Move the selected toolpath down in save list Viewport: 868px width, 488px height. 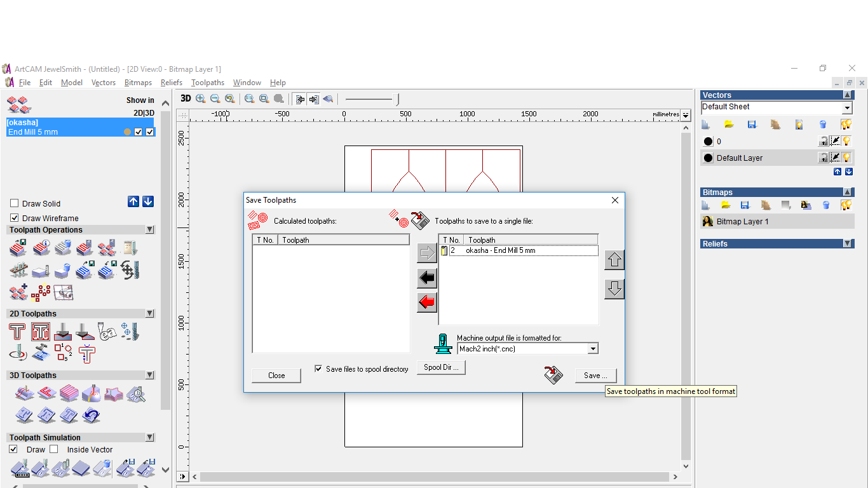click(x=614, y=289)
